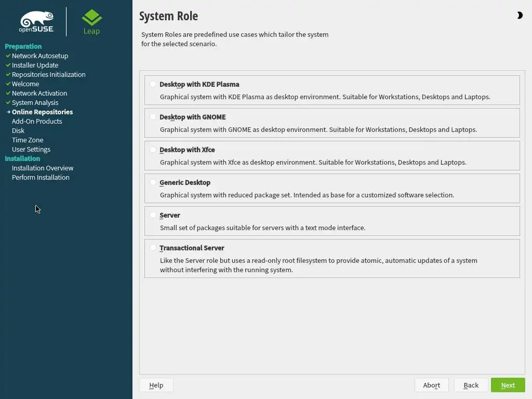Viewport: 532px width, 399px height.
Task: Select Desktop with KDE Plasma role
Action: (x=153, y=84)
